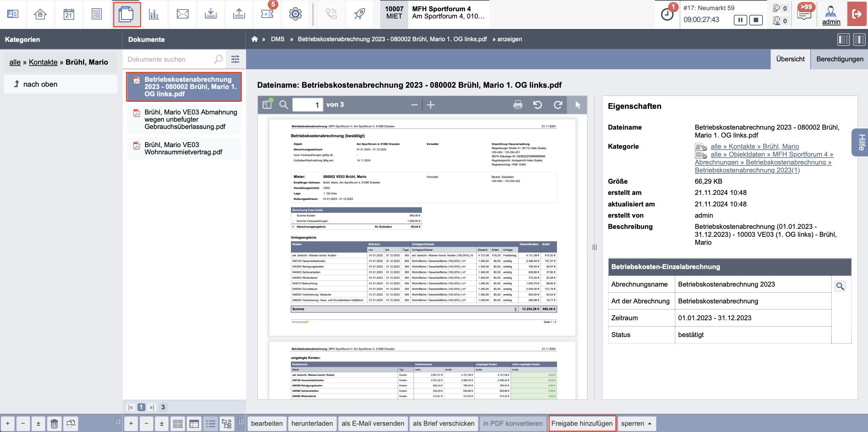Viewport: 868px width, 432px height.
Task: Select Brühl, Mario VE03 Abmahnung pdf
Action: 184,119
